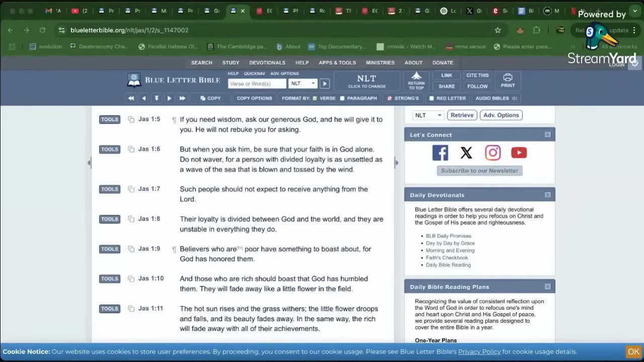Open Copy Options menu
644x362 pixels.
(x=254, y=98)
